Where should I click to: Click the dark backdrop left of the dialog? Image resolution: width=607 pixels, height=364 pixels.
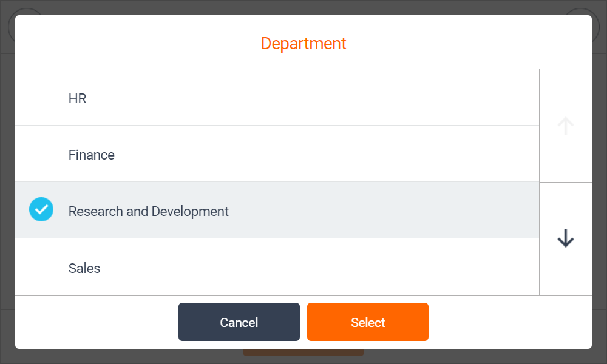click(7, 182)
